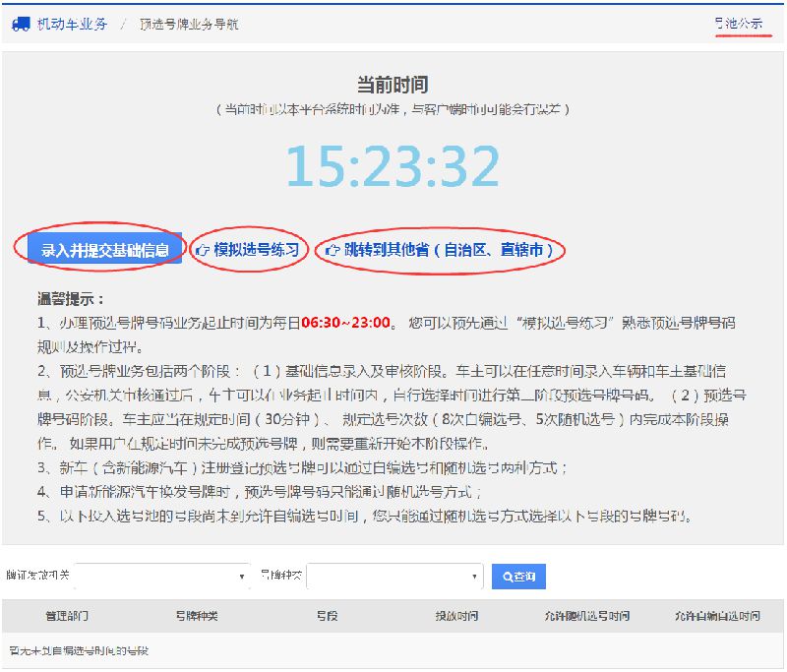
Task: Click the arrow on the 号牌种类 combo box
Action: (474, 576)
